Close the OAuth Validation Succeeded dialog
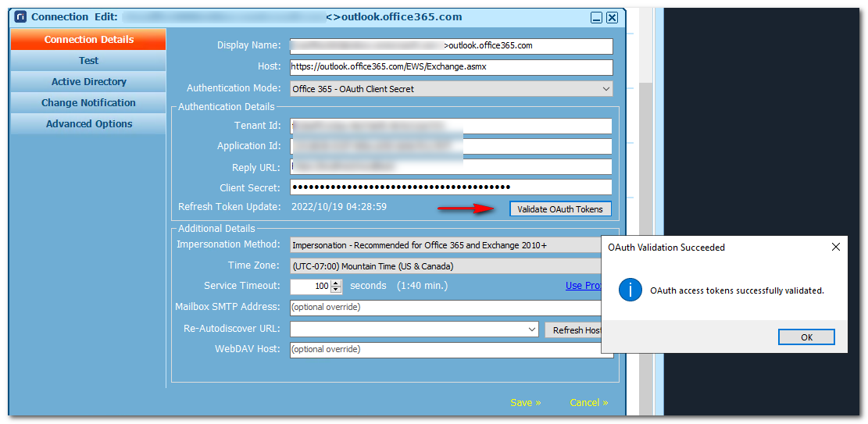The image size is (868, 424). [x=836, y=247]
